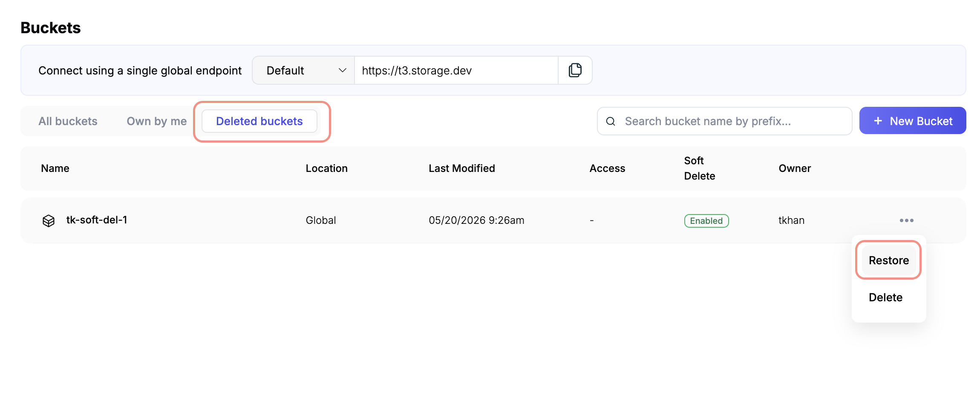This screenshot has width=980, height=406.
Task: Create a bucket with New Bucket button
Action: tap(913, 121)
